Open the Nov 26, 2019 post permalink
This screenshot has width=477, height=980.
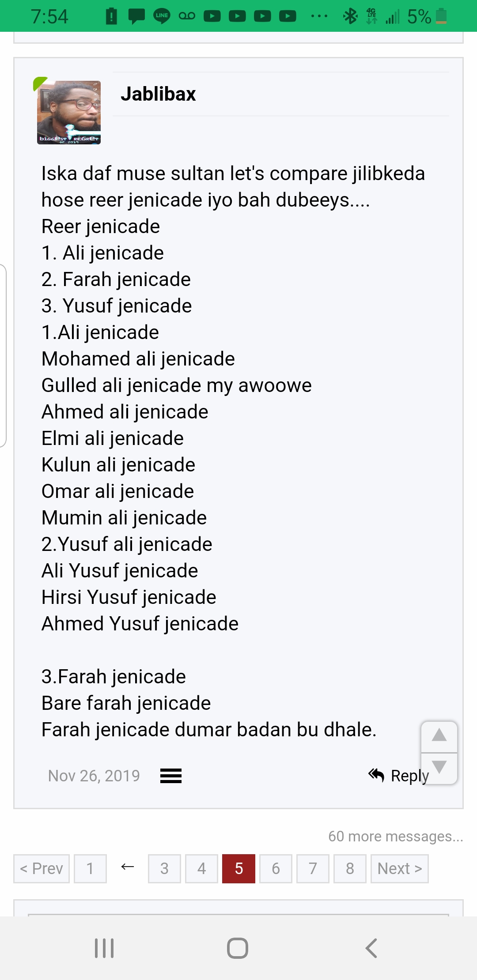[94, 776]
